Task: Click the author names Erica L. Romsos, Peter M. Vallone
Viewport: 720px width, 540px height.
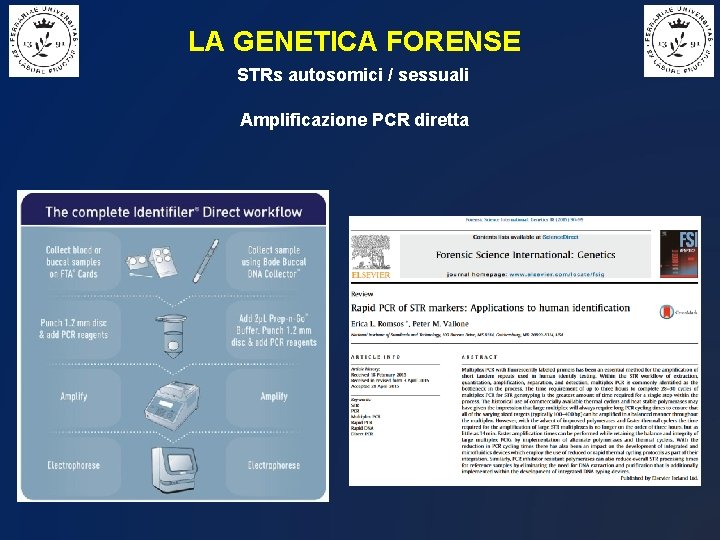Action: pyautogui.click(x=410, y=324)
